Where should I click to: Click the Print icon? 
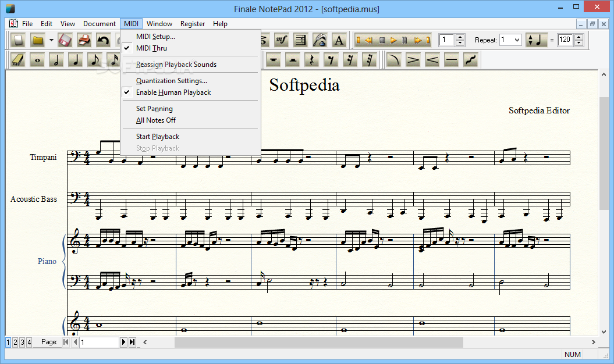[84, 40]
